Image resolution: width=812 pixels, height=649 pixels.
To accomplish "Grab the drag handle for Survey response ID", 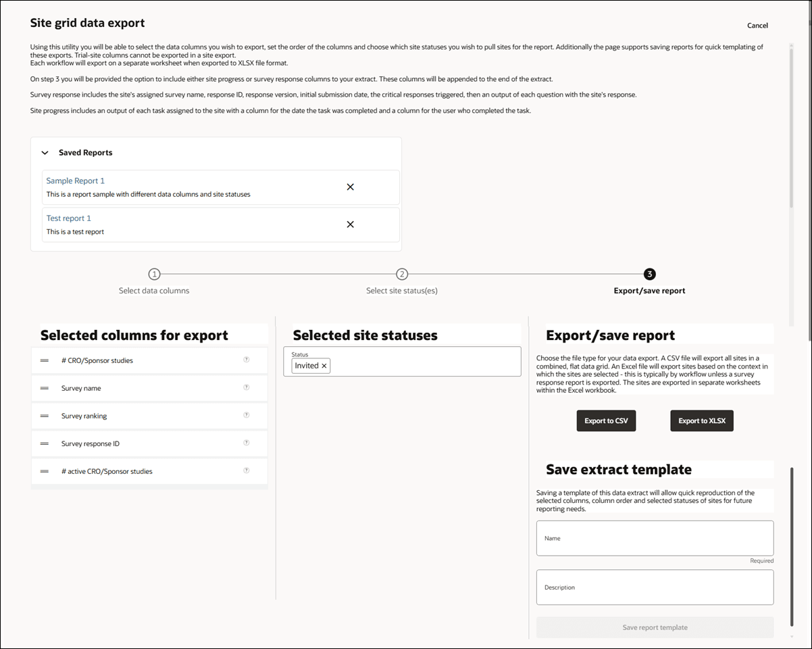I will (44, 443).
